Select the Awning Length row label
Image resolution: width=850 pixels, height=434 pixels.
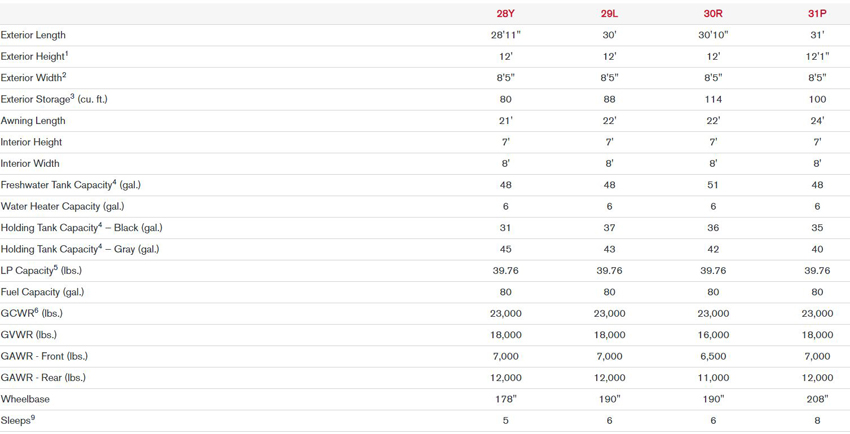[33, 121]
